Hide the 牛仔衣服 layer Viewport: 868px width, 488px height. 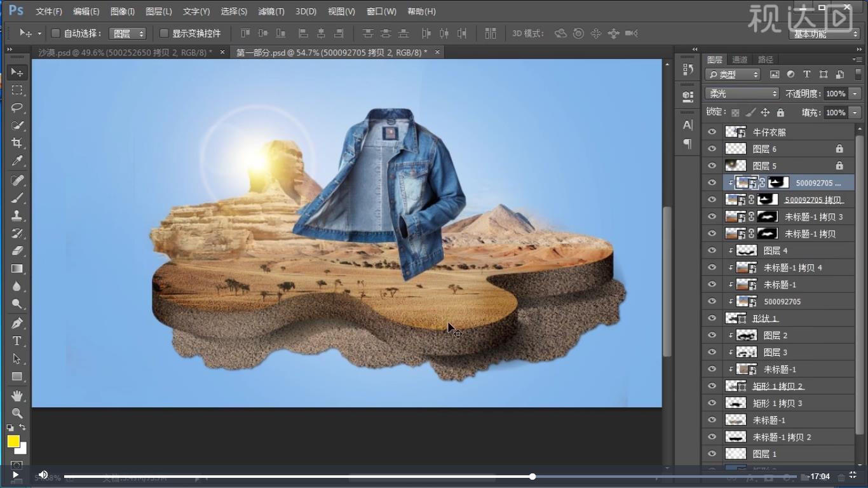712,132
